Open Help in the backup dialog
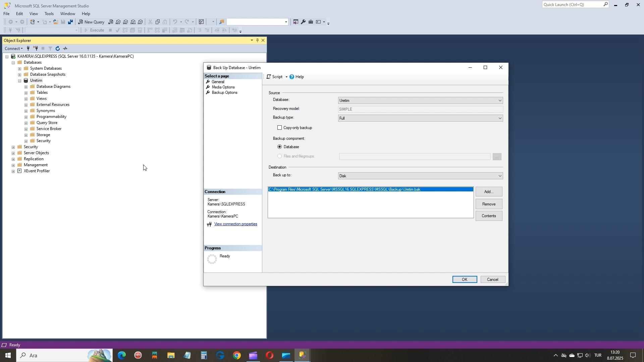The width and height of the screenshot is (644, 362). [x=297, y=77]
